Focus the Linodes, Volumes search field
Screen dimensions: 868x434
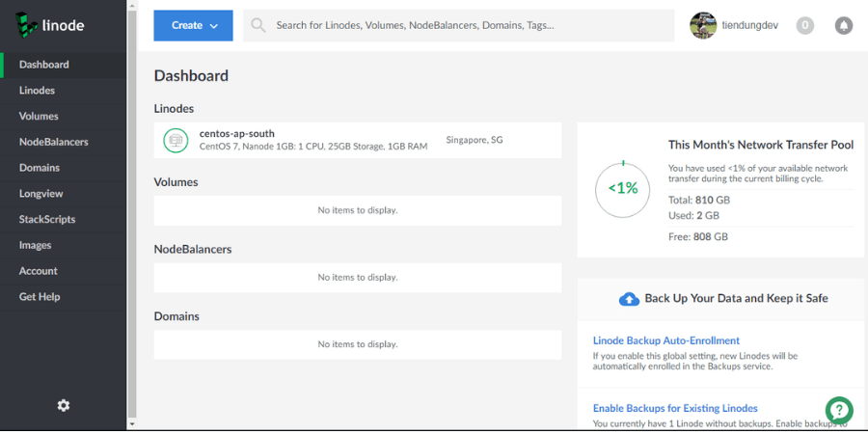(x=458, y=25)
